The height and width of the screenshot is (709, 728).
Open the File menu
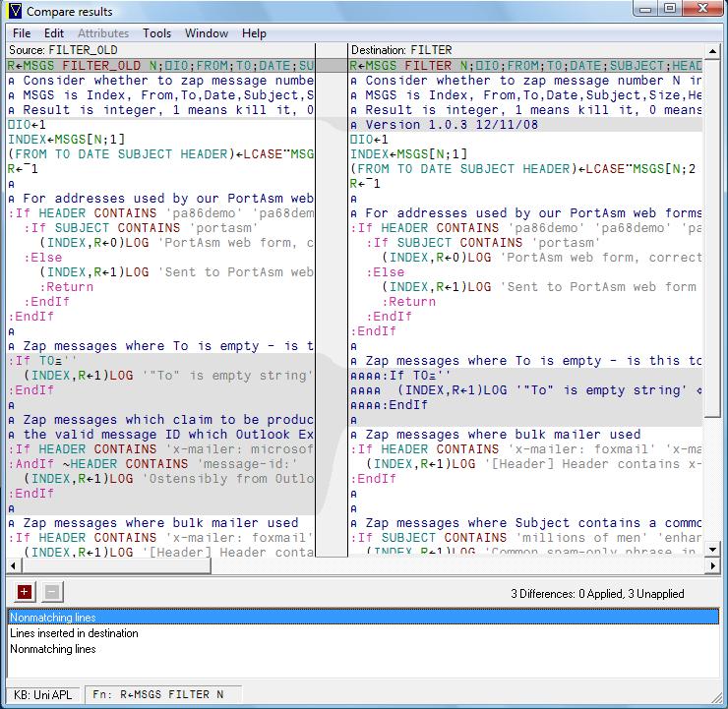[22, 33]
